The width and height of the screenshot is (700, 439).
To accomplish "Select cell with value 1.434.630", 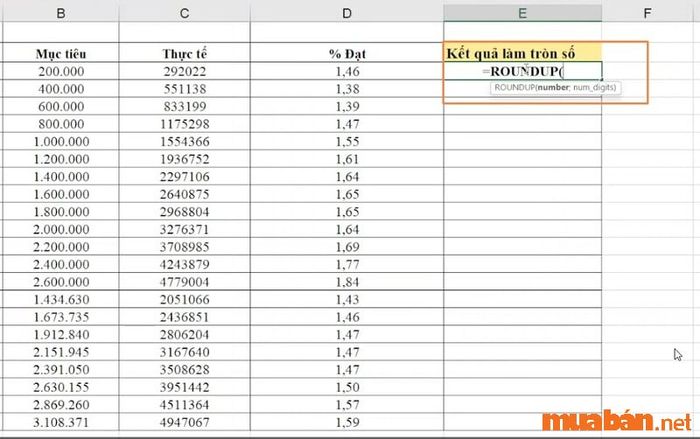I will (x=61, y=300).
